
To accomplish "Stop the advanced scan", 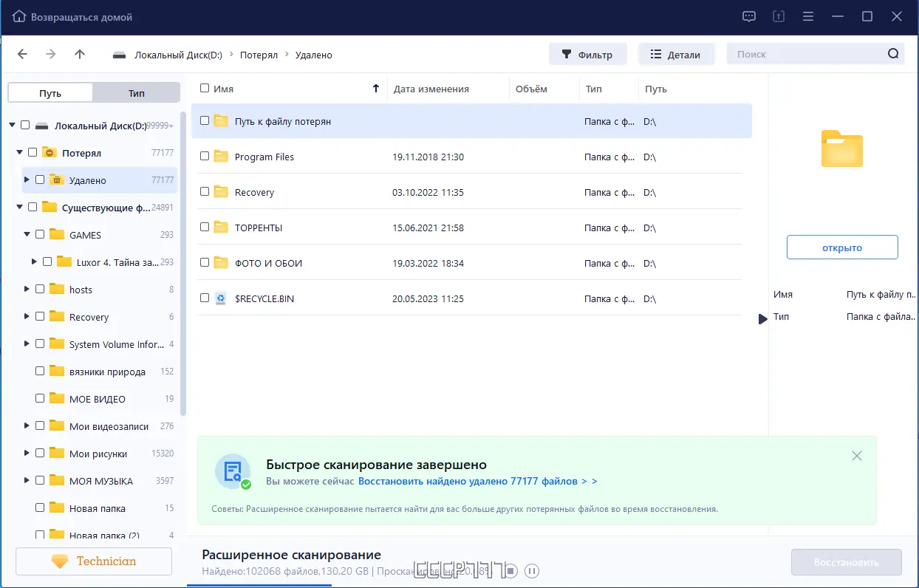I will coord(510,570).
